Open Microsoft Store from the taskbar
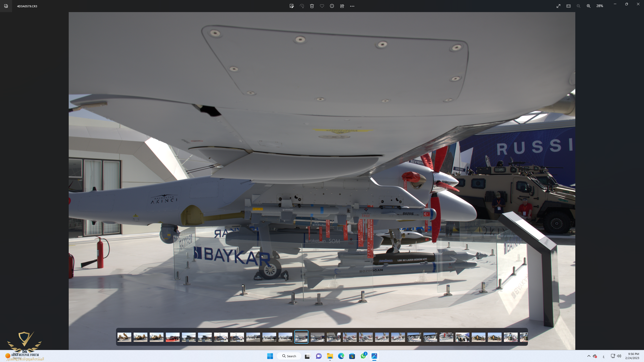644x362 pixels. pos(352,356)
